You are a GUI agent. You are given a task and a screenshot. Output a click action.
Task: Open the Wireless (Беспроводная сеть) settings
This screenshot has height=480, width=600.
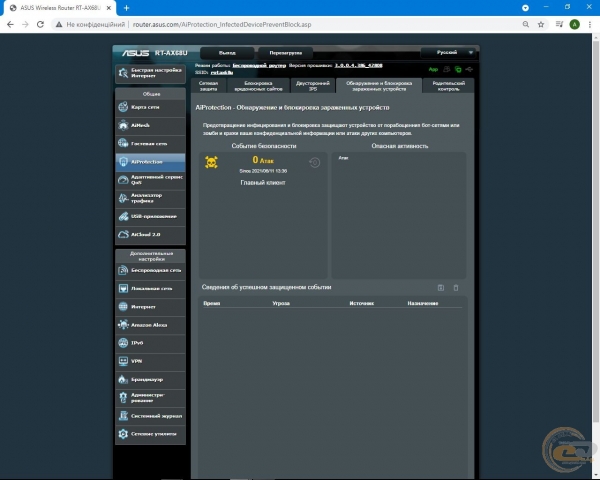[x=150, y=270]
